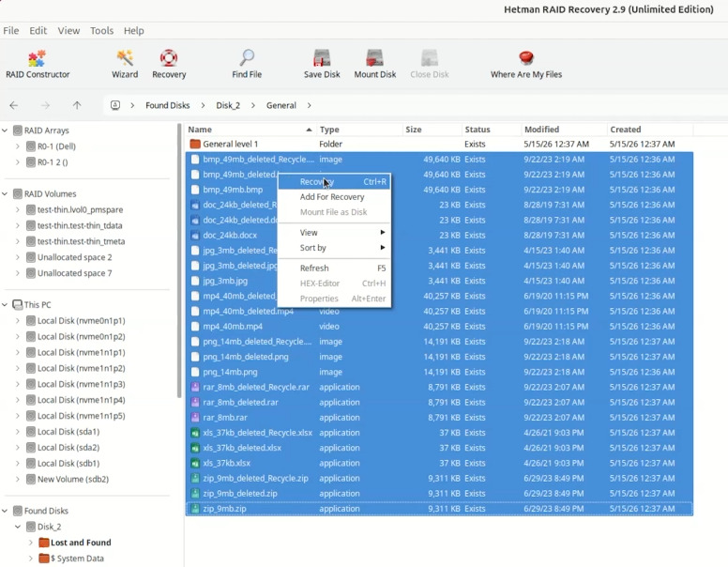Sort the list by Name column
Screen dimensions: 728x567
coord(250,130)
